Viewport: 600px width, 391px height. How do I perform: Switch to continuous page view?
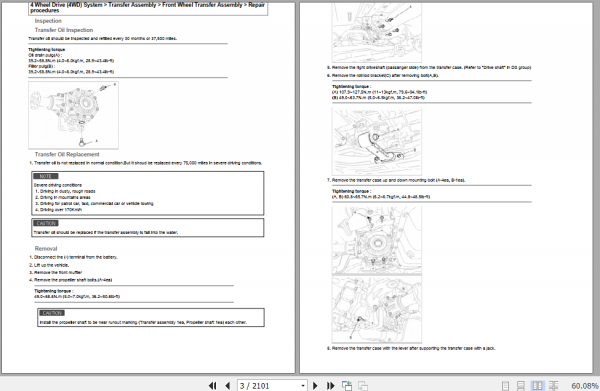point(521,386)
